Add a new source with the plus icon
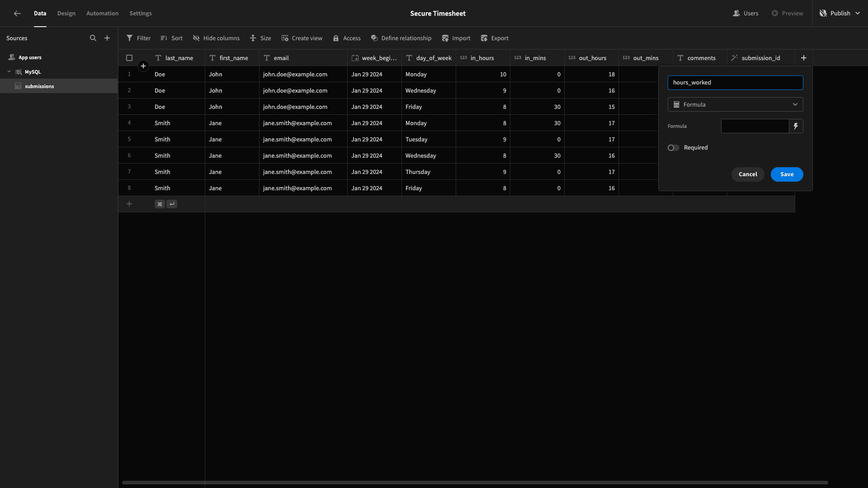Image resolution: width=868 pixels, height=488 pixels. [x=107, y=38]
